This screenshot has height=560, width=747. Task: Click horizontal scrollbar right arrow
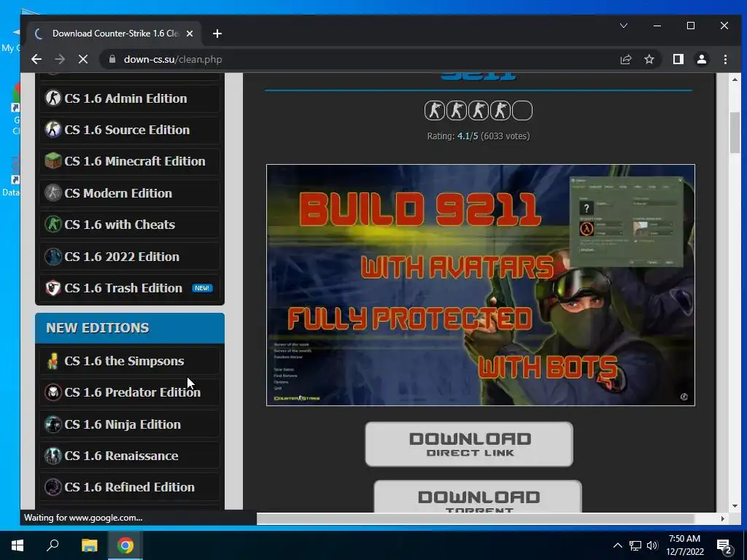point(723,518)
